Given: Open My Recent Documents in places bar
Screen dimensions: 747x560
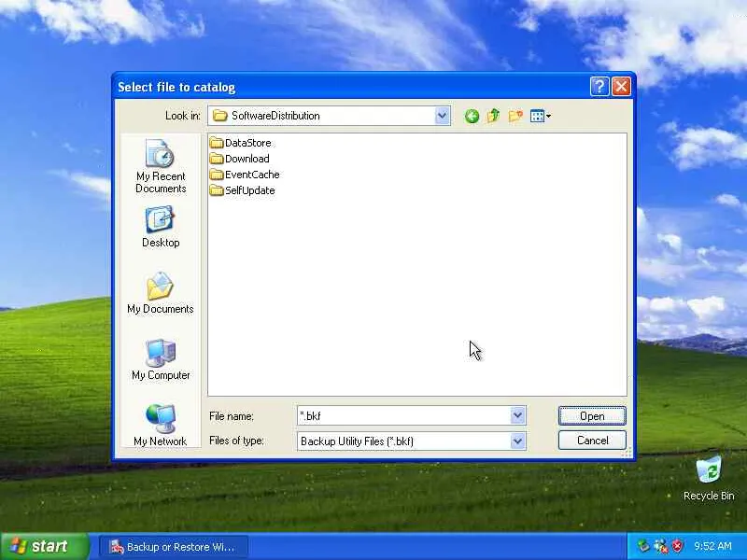Looking at the screenshot, I should [161, 167].
